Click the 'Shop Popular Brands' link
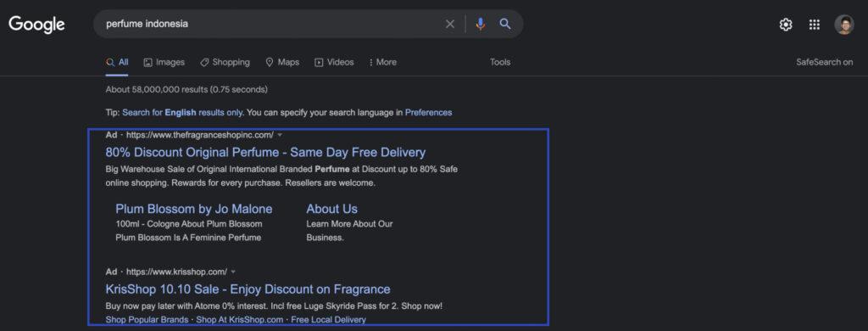 tap(147, 320)
